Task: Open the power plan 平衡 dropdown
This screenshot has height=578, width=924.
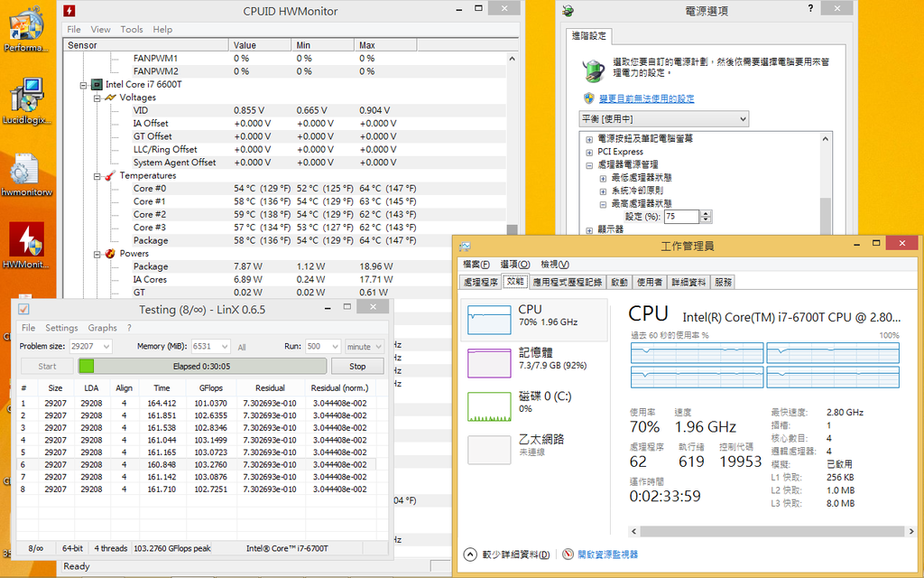Action: pos(663,119)
